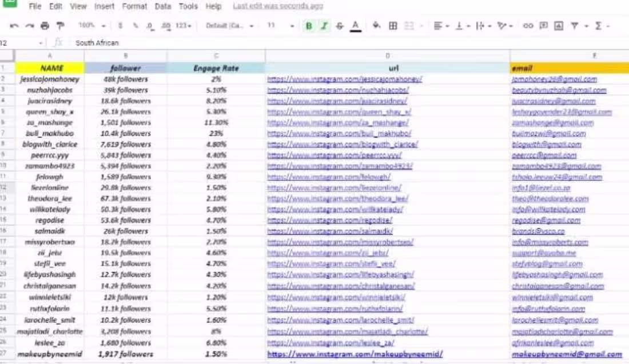Click the makeupbyneemid@gmail.com email link

click(567, 354)
